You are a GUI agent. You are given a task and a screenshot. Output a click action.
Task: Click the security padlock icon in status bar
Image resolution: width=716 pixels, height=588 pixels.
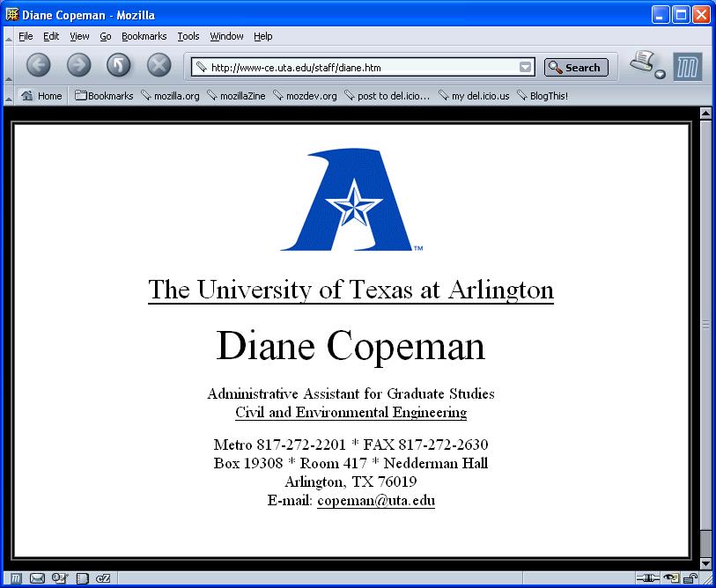[x=690, y=578]
